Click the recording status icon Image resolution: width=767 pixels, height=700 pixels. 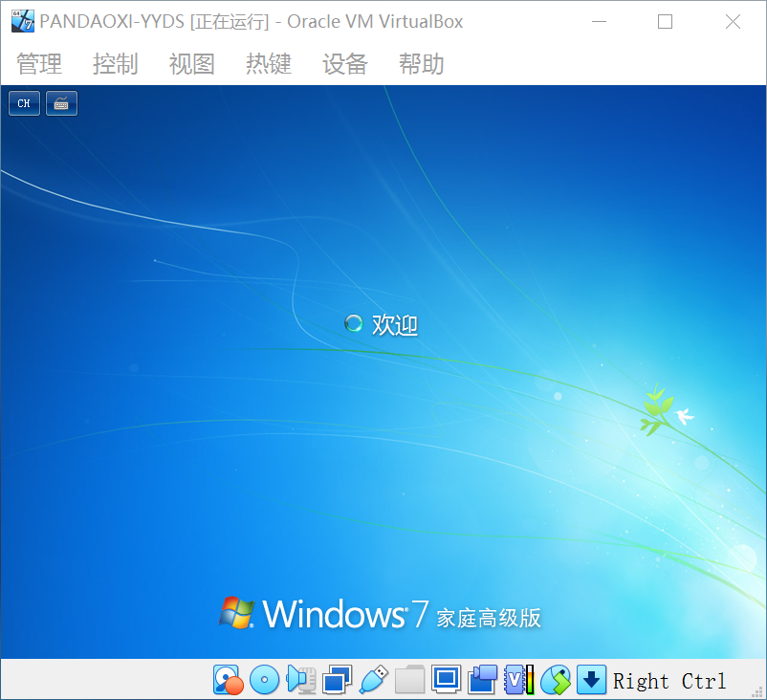[x=482, y=680]
